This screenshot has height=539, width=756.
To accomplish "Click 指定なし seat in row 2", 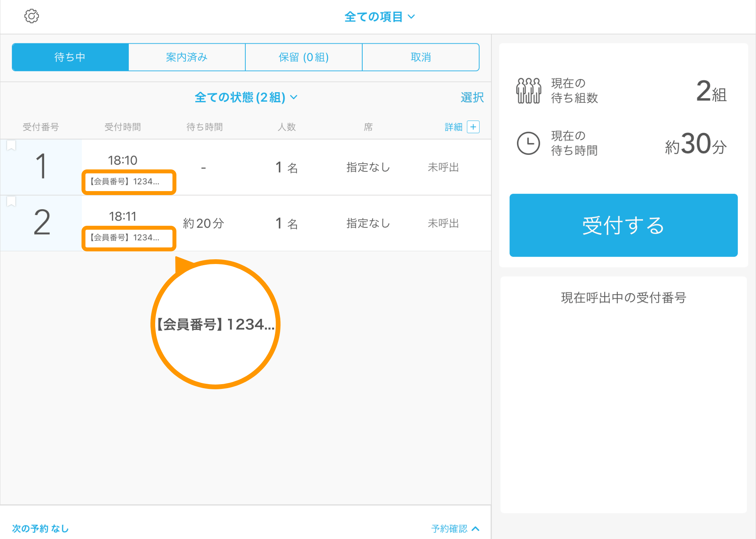I will 368,223.
